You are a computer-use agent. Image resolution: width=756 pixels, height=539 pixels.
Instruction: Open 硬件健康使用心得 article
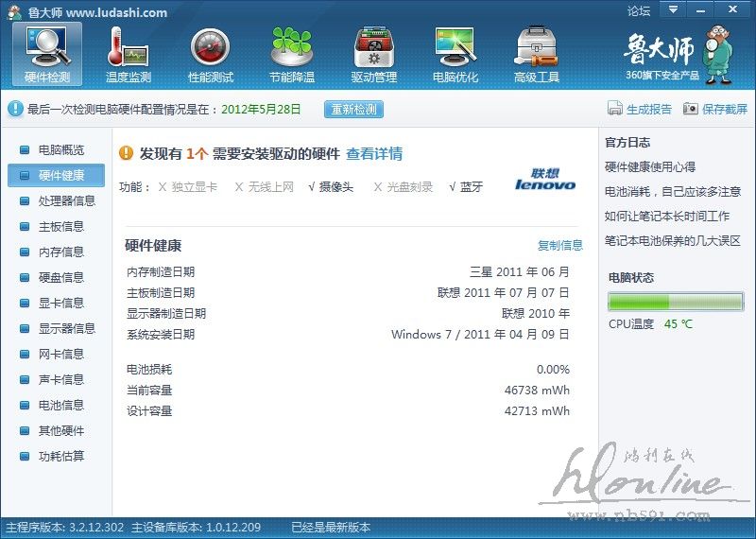tap(650, 167)
